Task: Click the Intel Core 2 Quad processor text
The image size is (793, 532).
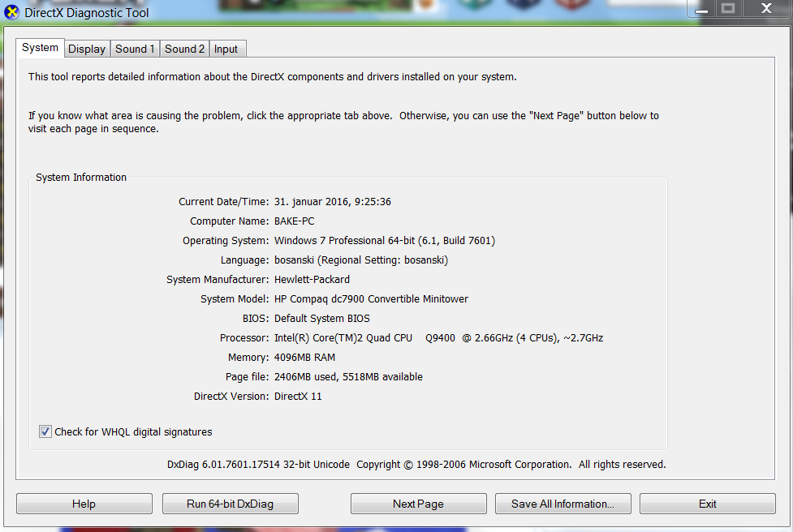Action: click(438, 338)
